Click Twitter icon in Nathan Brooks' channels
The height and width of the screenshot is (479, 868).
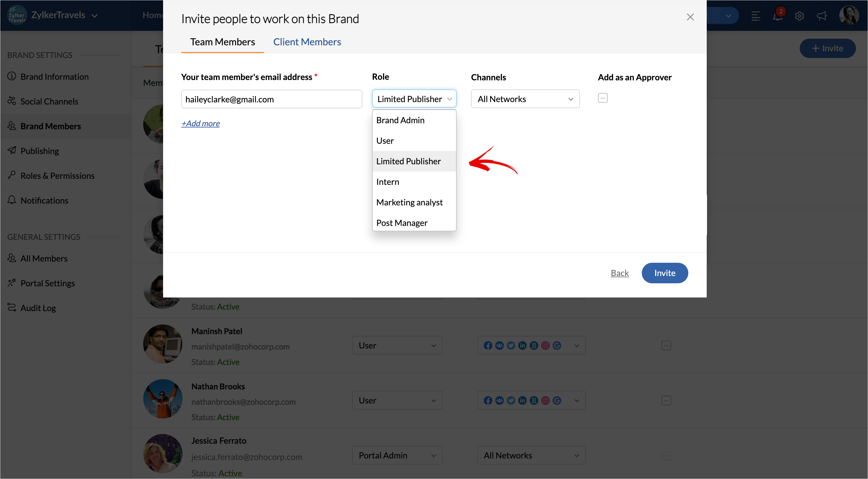[511, 400]
